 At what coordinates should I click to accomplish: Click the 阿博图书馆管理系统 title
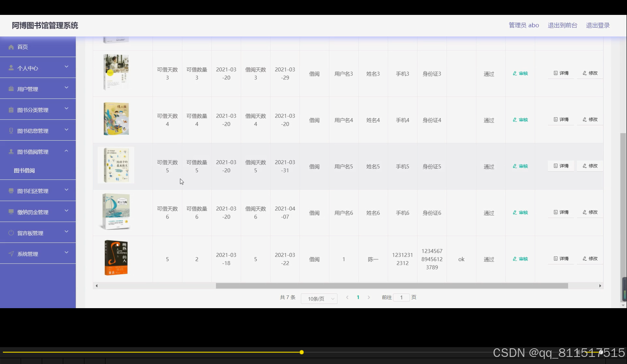point(45,26)
